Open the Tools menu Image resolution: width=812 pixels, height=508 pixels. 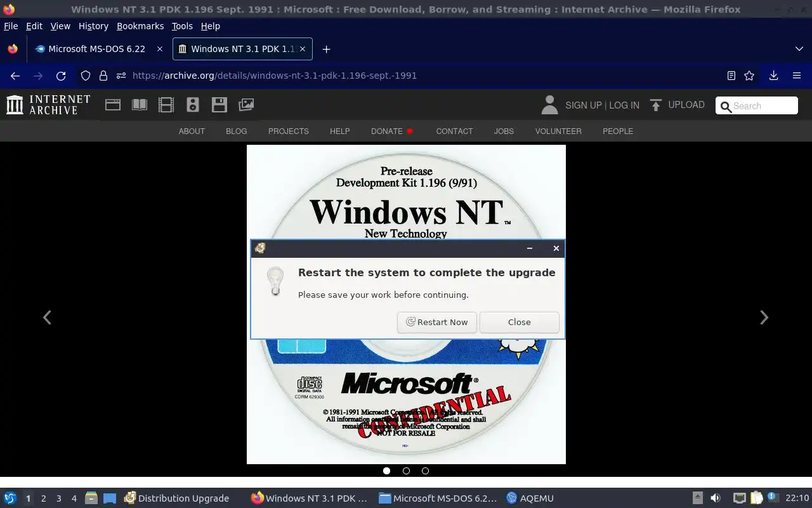pos(182,26)
